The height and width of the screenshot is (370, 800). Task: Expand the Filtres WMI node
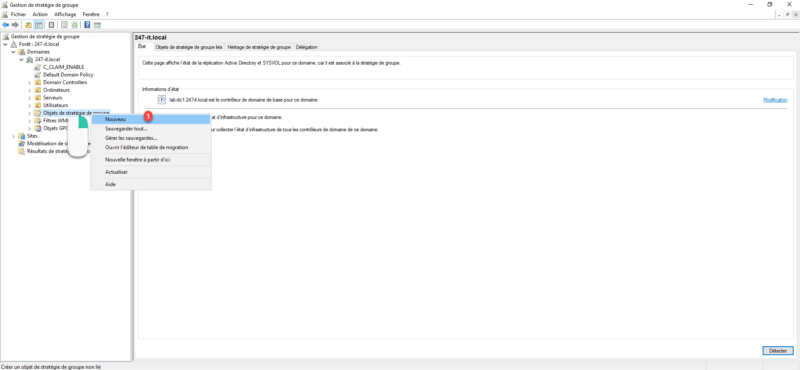[x=30, y=120]
